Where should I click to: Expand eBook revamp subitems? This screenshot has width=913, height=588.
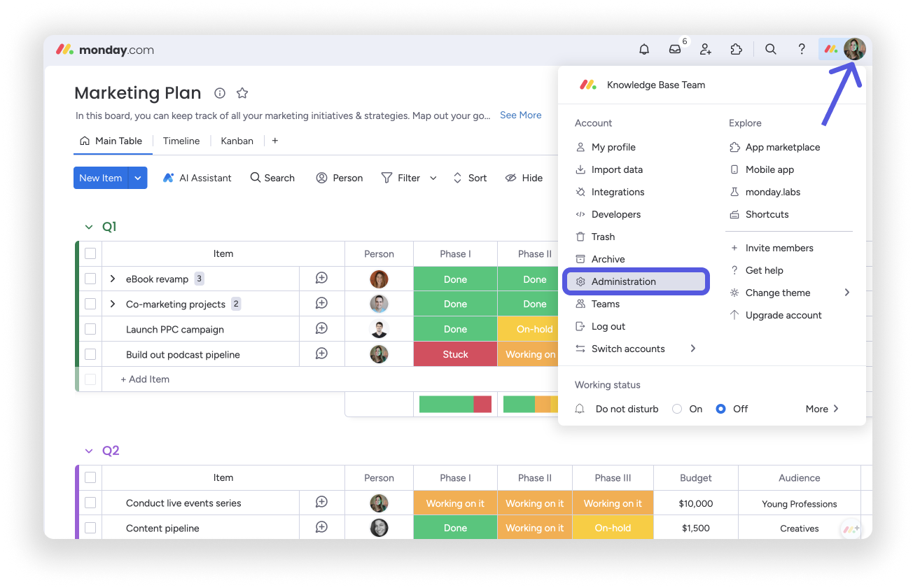113,279
